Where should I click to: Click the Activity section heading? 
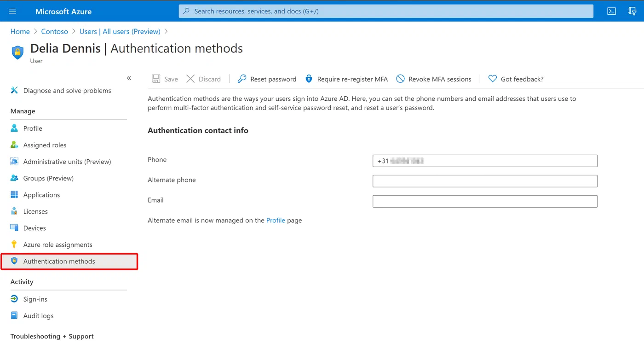(x=22, y=282)
